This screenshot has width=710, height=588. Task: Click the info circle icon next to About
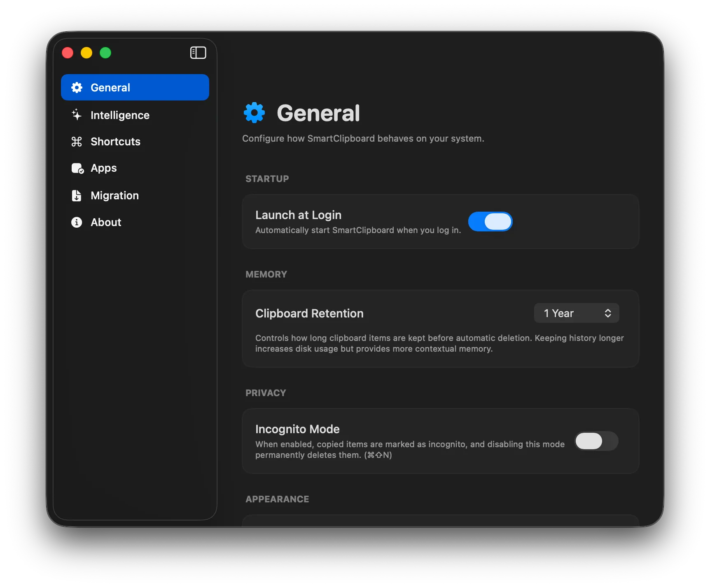[77, 222]
